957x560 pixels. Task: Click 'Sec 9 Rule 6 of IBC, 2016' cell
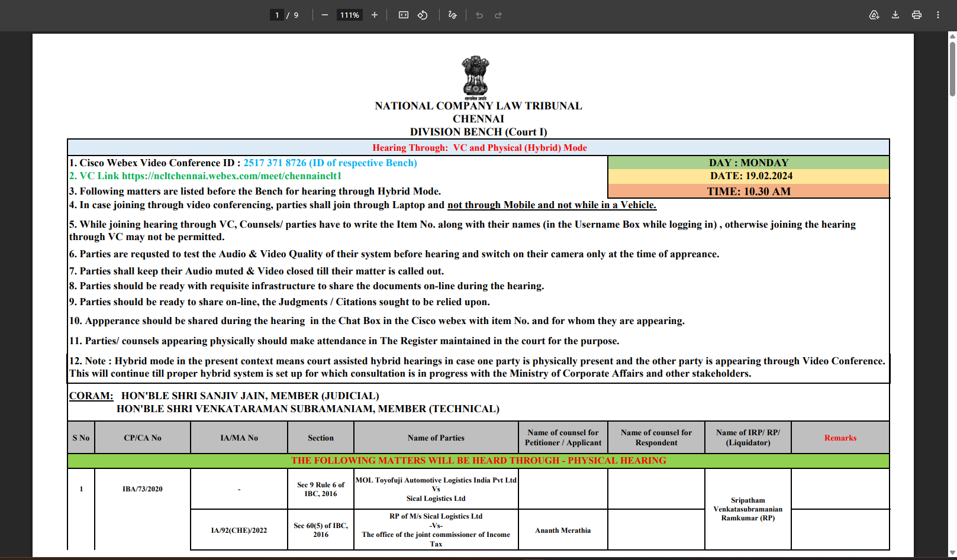[x=321, y=489]
